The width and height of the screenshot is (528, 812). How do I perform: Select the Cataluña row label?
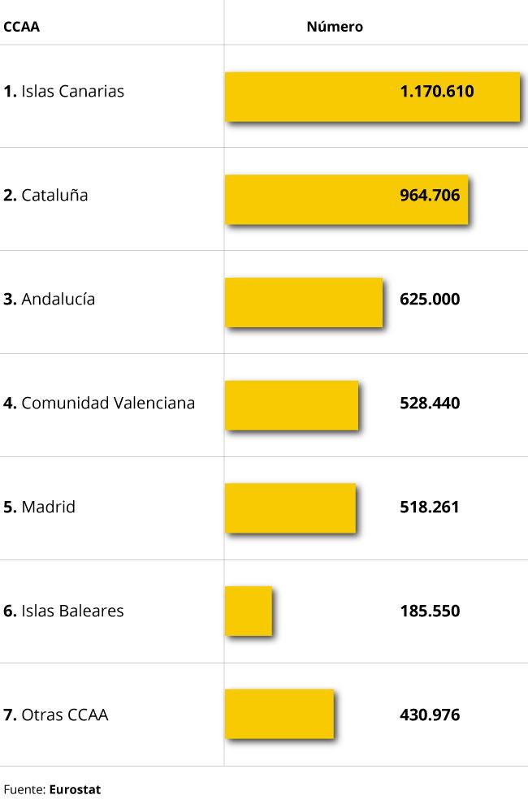click(x=46, y=196)
